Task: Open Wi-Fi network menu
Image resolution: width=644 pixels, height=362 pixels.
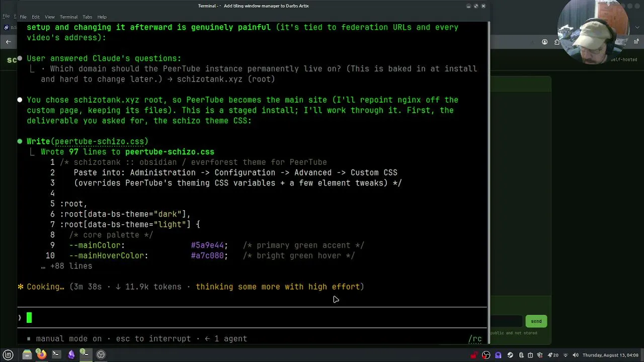Action: point(565,355)
